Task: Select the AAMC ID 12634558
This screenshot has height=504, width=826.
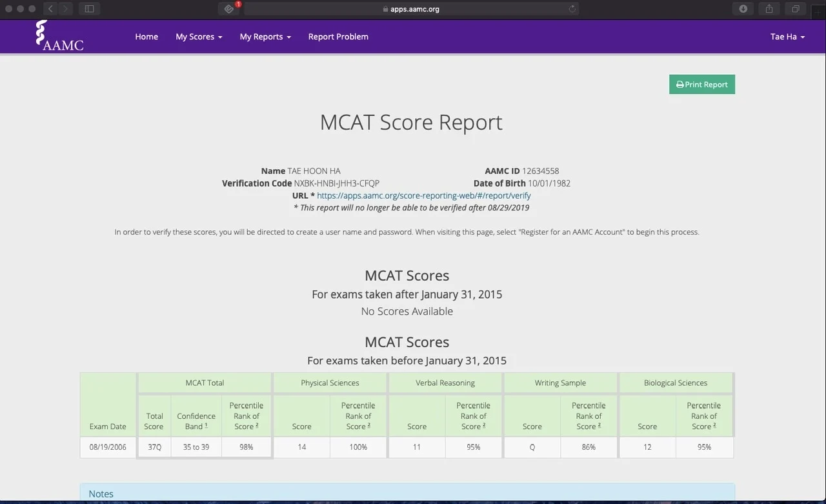Action: pyautogui.click(x=541, y=171)
